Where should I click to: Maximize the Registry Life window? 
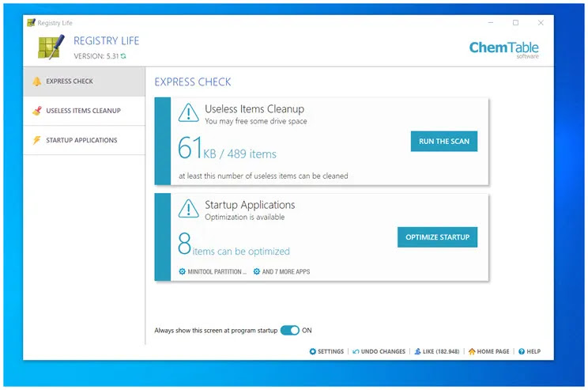pos(515,22)
